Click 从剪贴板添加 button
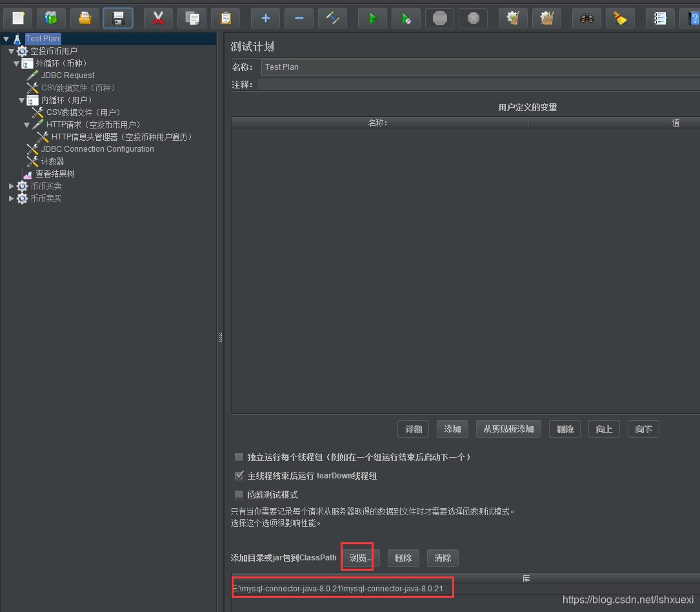The image size is (700, 612). 508,429
